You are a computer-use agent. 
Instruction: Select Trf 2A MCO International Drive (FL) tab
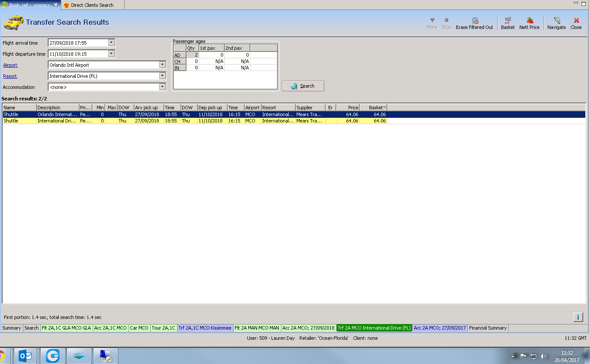[x=374, y=328]
